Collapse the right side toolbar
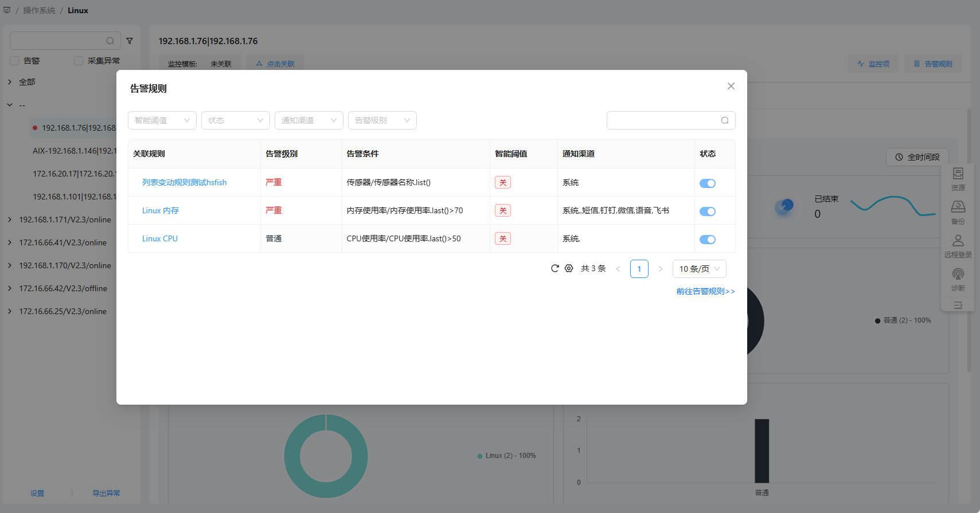The image size is (980, 513). point(958,306)
